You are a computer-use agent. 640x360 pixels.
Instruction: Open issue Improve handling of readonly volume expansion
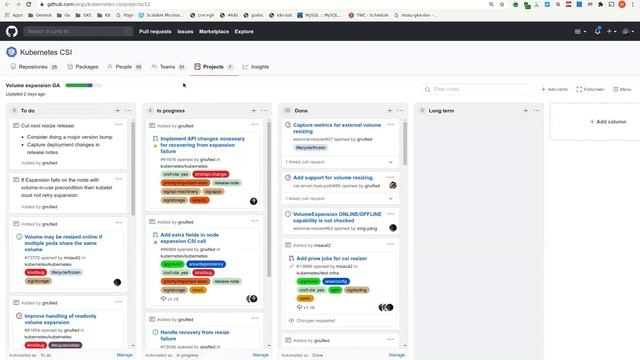click(60, 319)
